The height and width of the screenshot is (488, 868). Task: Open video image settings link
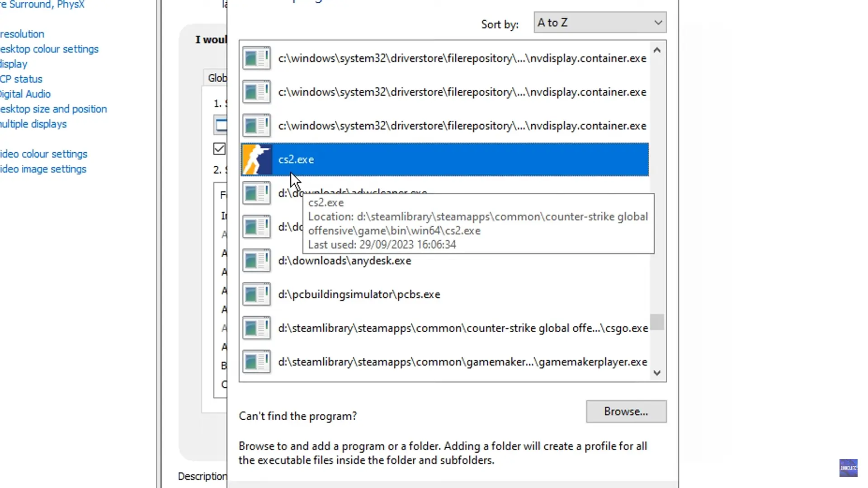point(43,169)
